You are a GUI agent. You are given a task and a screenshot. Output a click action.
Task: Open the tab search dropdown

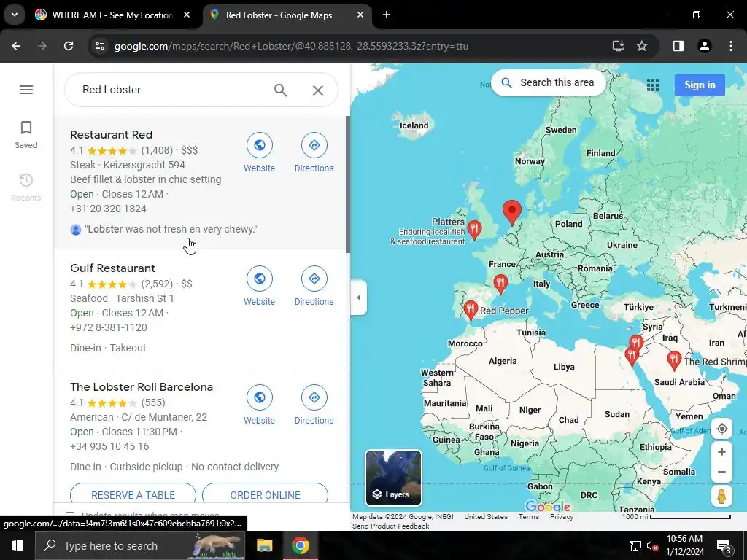click(15, 15)
